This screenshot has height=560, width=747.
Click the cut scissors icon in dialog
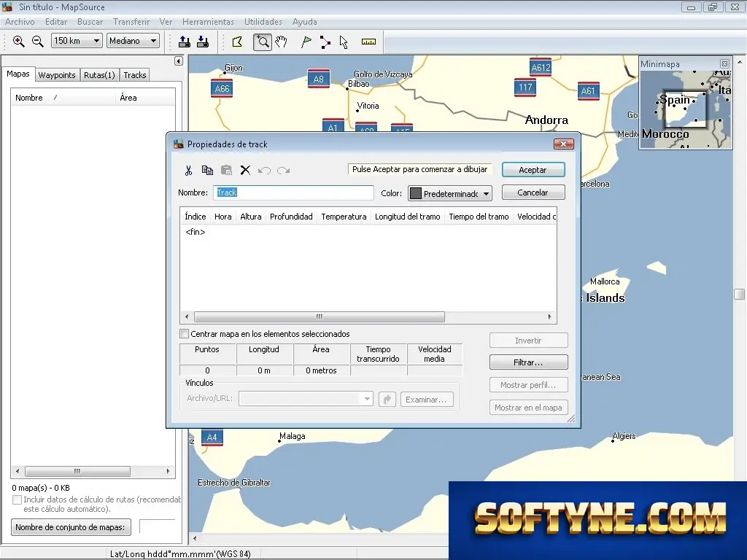tap(189, 171)
